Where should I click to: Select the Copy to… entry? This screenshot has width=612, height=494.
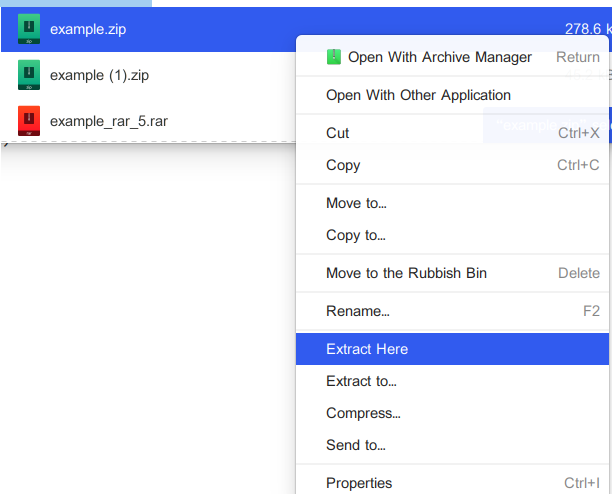[x=356, y=235]
